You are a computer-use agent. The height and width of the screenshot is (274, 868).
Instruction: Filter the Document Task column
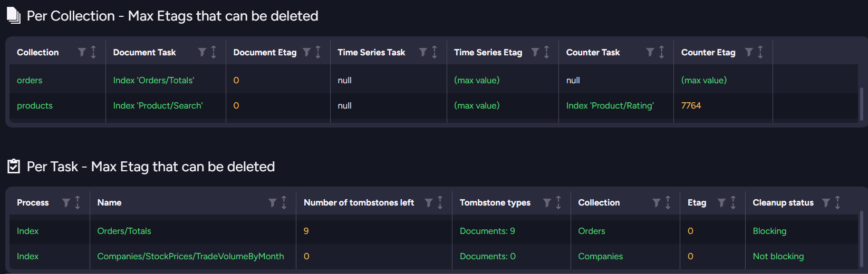tap(202, 52)
